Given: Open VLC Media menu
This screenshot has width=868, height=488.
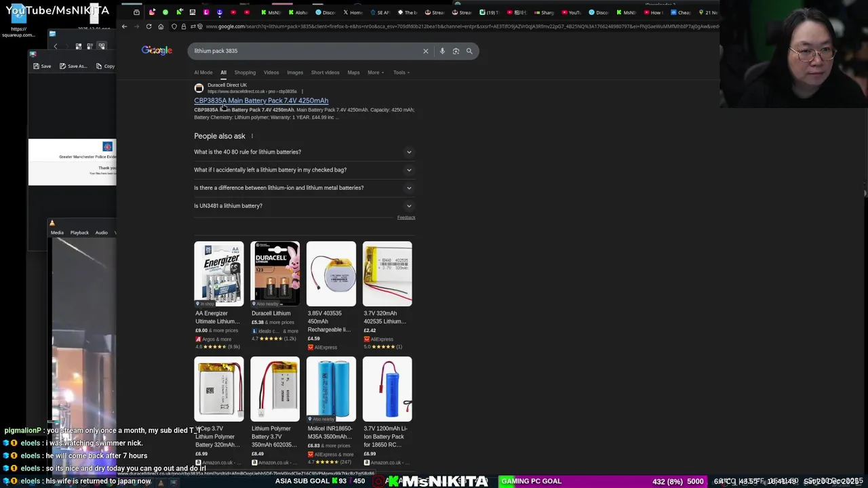Looking at the screenshot, I should click(x=57, y=232).
